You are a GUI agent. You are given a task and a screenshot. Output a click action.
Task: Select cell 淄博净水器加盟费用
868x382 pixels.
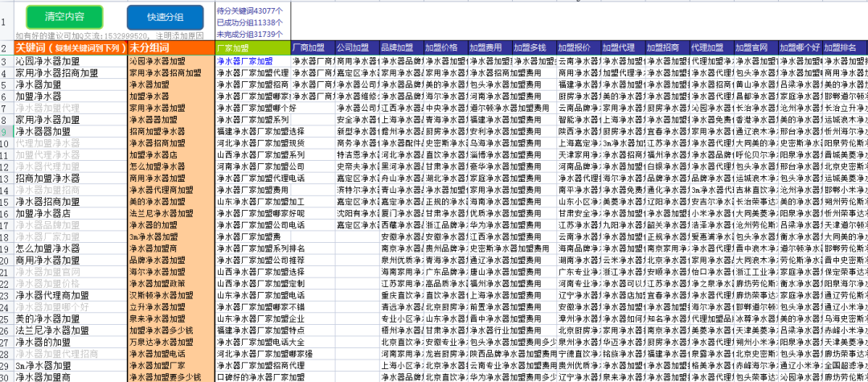506,155
